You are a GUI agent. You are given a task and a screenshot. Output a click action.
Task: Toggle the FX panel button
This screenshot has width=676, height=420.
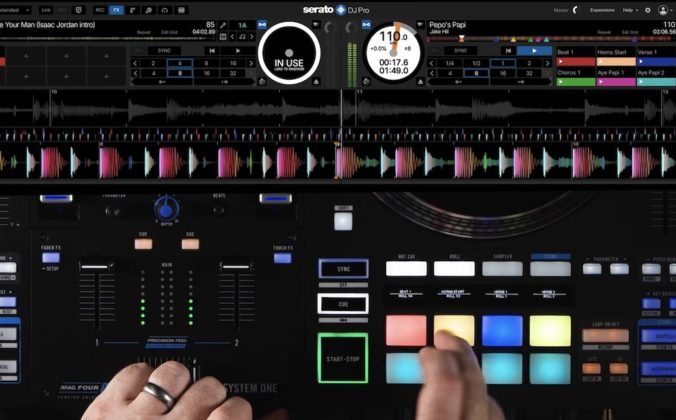(x=116, y=9)
